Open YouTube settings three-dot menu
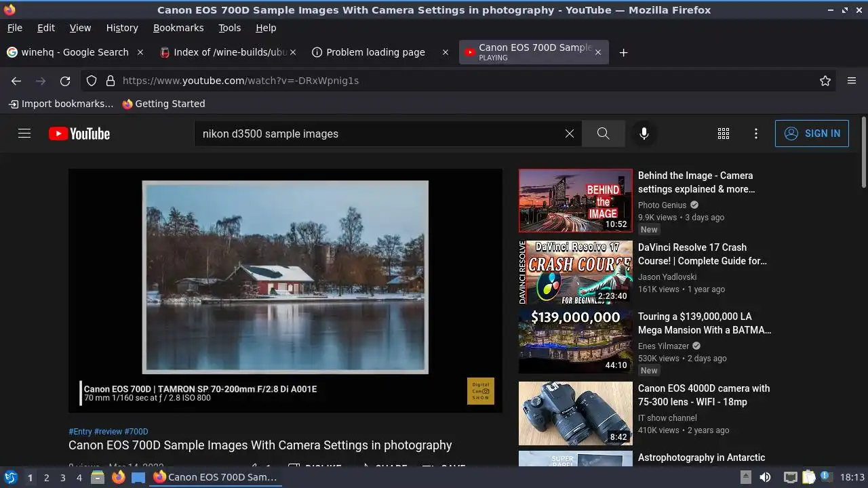Screen dimensions: 868x488 [x=756, y=134]
